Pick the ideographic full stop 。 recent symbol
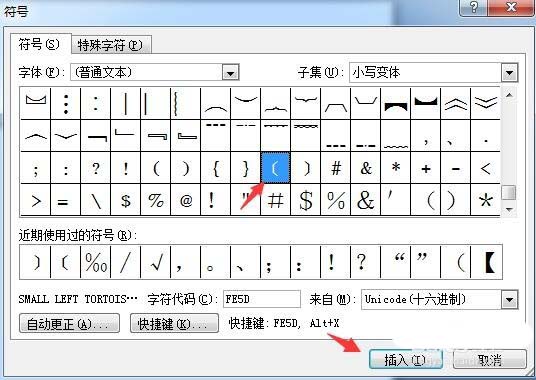Image resolution: width=536 pixels, height=380 pixels. point(215,262)
